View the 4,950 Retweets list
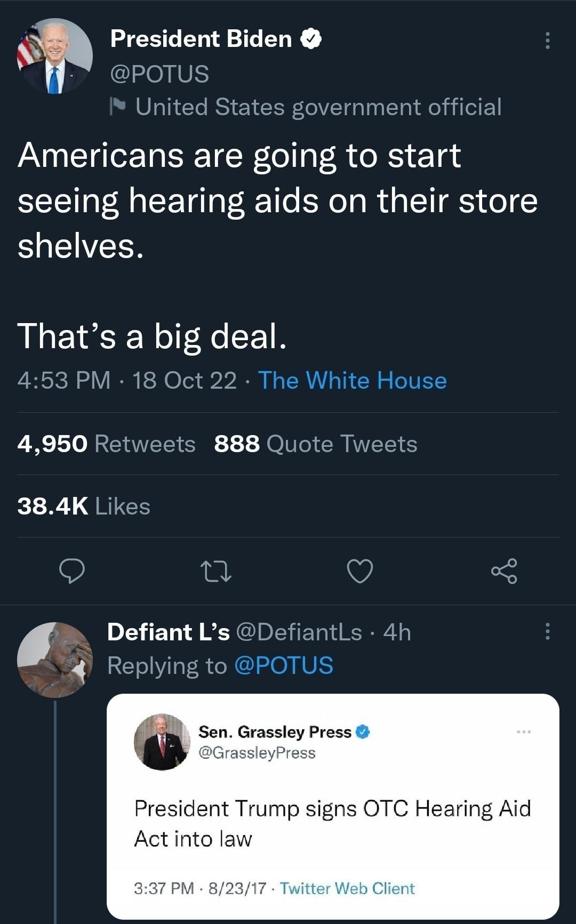The image size is (576, 924). (106, 444)
